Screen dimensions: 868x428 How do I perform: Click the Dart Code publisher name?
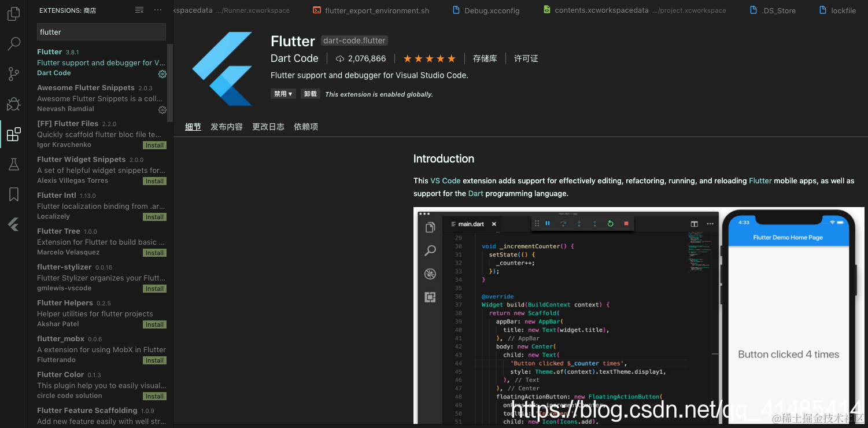[294, 58]
